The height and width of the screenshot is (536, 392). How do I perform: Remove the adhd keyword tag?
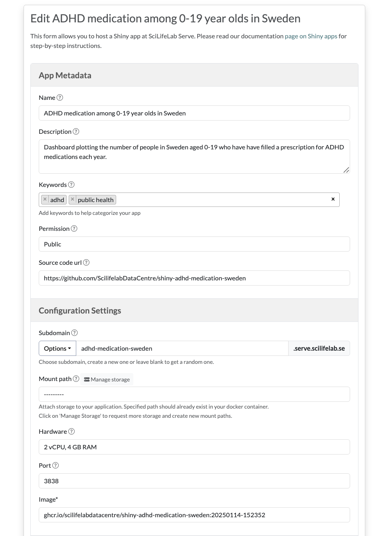coord(45,199)
